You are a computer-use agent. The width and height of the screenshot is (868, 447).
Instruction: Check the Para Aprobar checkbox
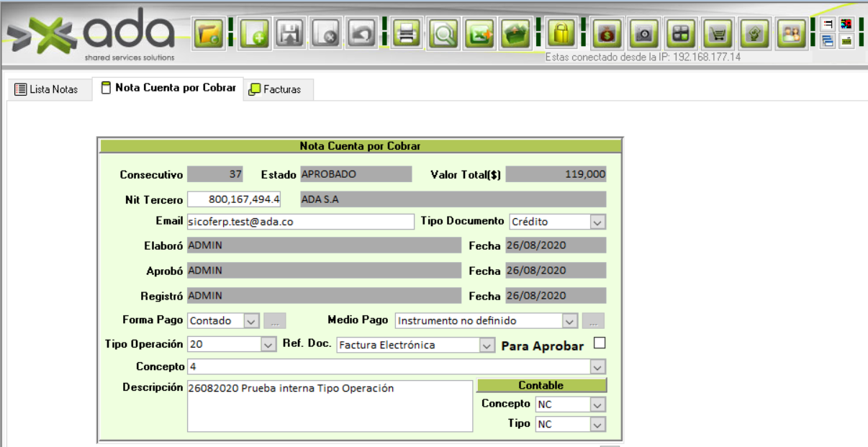click(600, 343)
